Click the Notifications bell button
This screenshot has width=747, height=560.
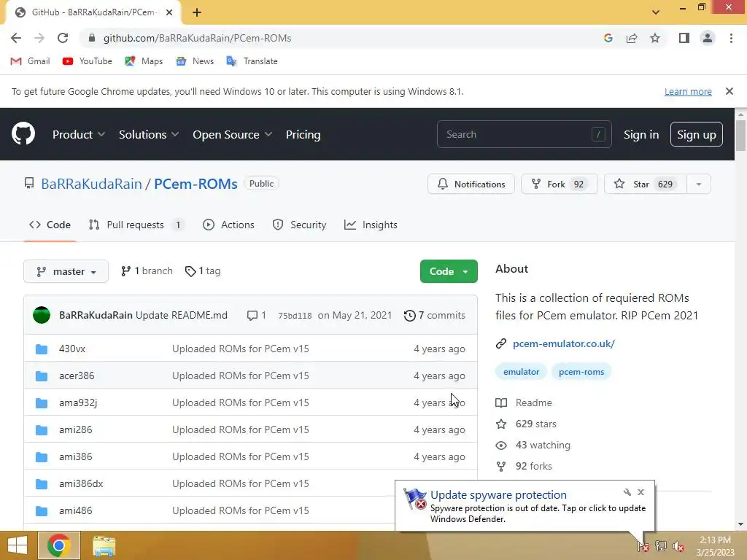click(x=471, y=184)
